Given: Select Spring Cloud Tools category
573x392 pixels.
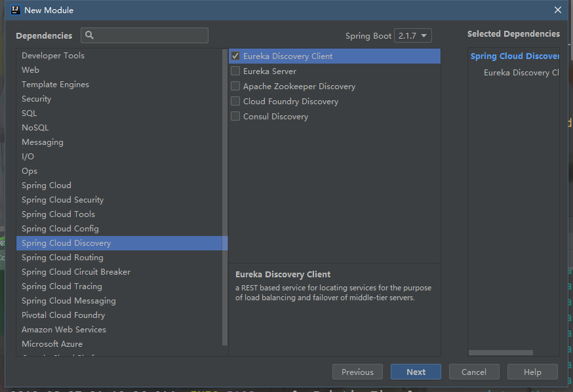Looking at the screenshot, I should (119, 214).
